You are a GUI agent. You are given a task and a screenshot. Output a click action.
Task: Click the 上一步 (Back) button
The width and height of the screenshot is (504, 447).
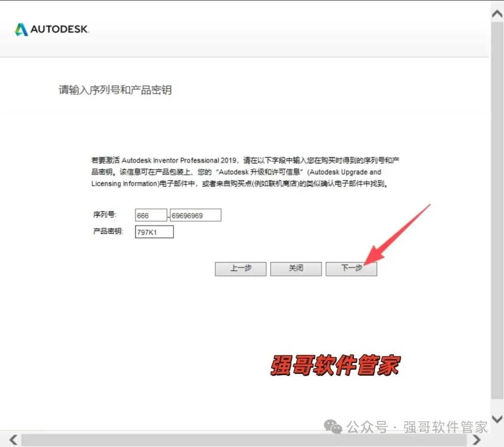pos(240,269)
